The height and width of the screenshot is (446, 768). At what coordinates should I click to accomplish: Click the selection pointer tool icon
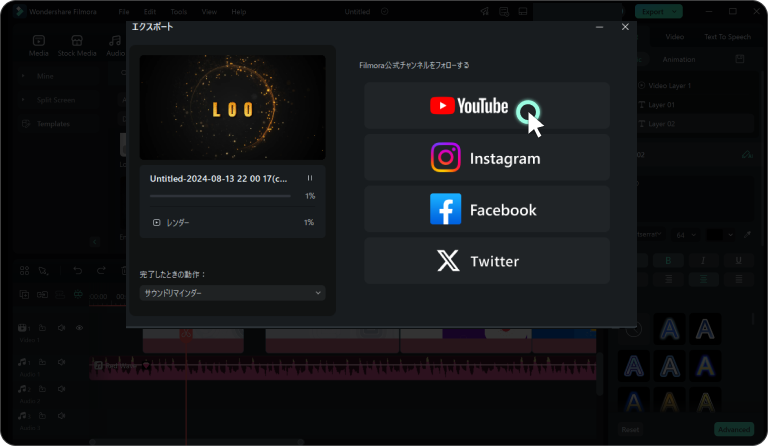44,271
